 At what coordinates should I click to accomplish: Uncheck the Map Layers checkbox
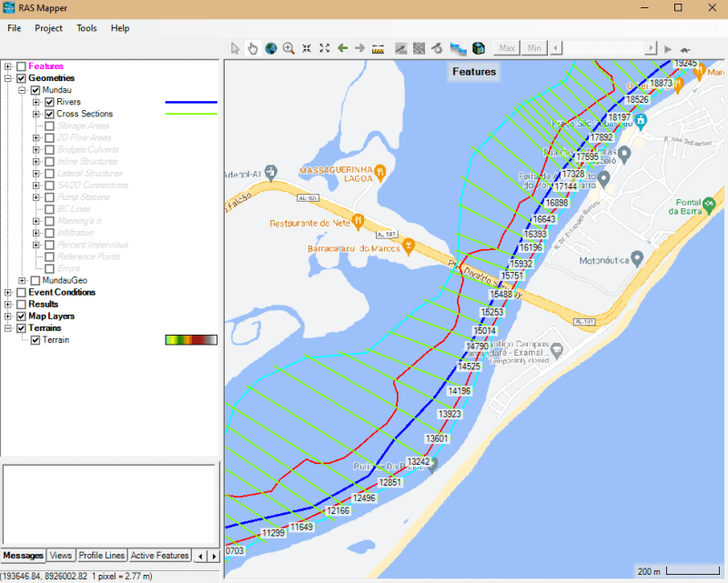21,317
